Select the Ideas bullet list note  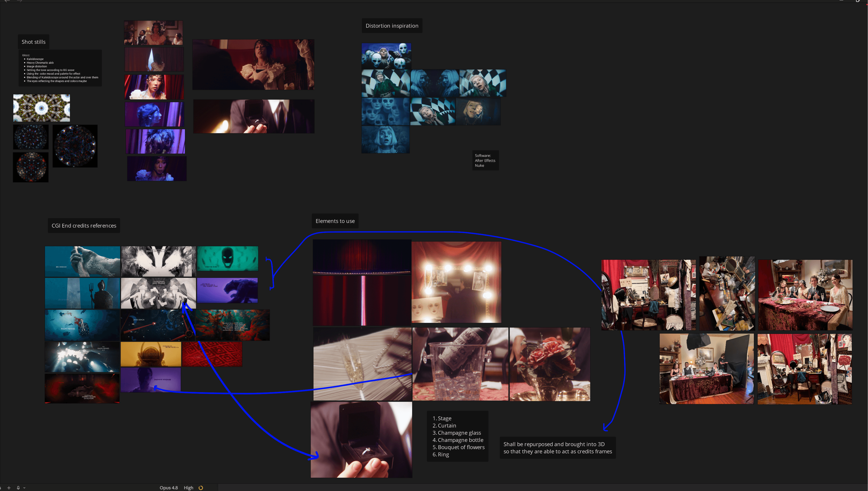(60, 68)
